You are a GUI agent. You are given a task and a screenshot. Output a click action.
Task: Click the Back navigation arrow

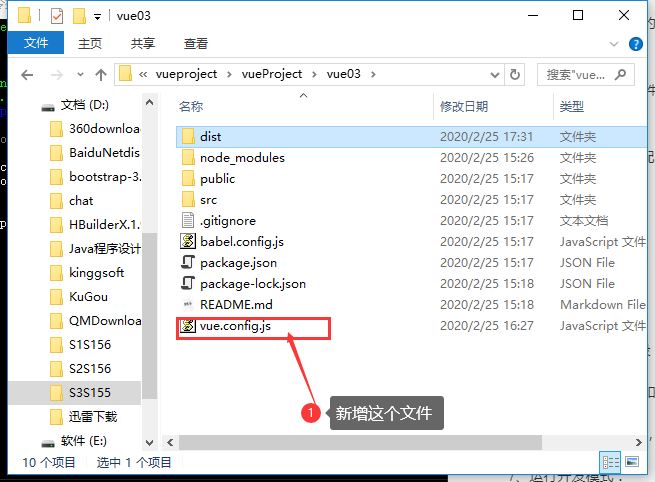click(x=27, y=75)
